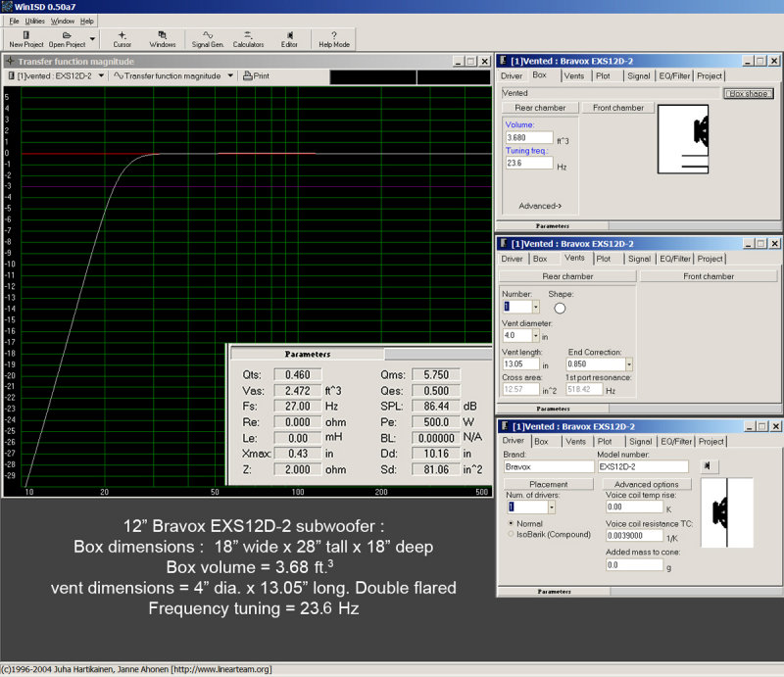Select IsoBarik (Compound) radio button
This screenshot has height=677, width=784.
pyautogui.click(x=511, y=535)
